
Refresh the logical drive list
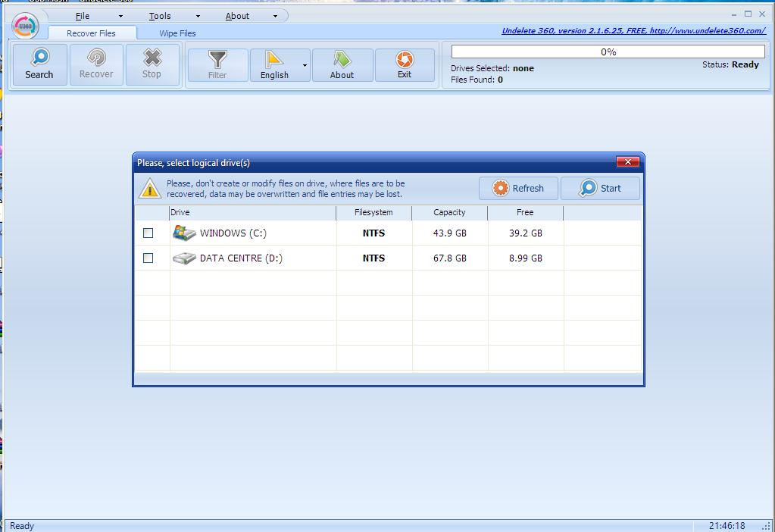[518, 189]
